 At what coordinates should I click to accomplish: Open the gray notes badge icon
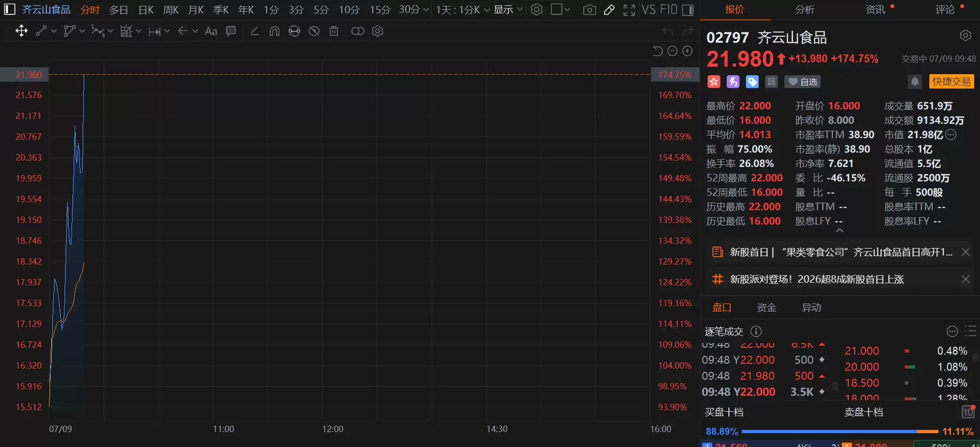click(772, 82)
